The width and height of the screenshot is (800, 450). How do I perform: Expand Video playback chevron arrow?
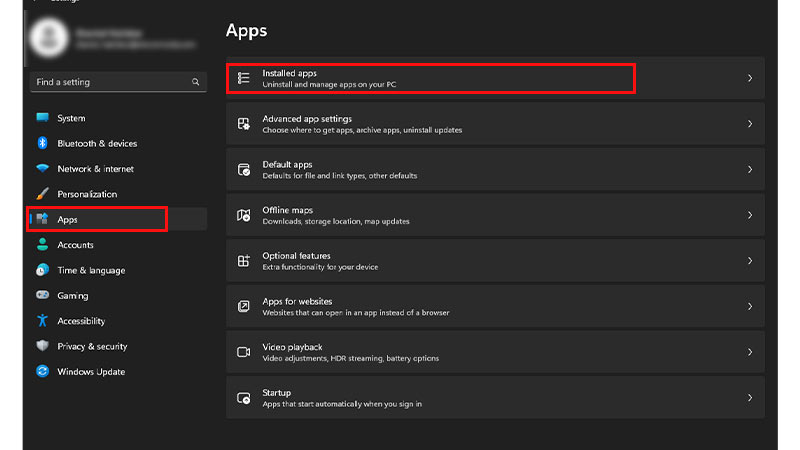point(749,352)
